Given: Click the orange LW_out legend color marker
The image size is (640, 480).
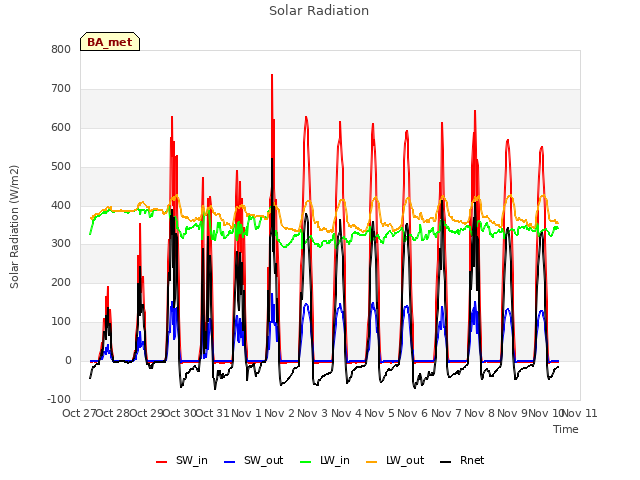Looking at the screenshot, I should tap(372, 462).
